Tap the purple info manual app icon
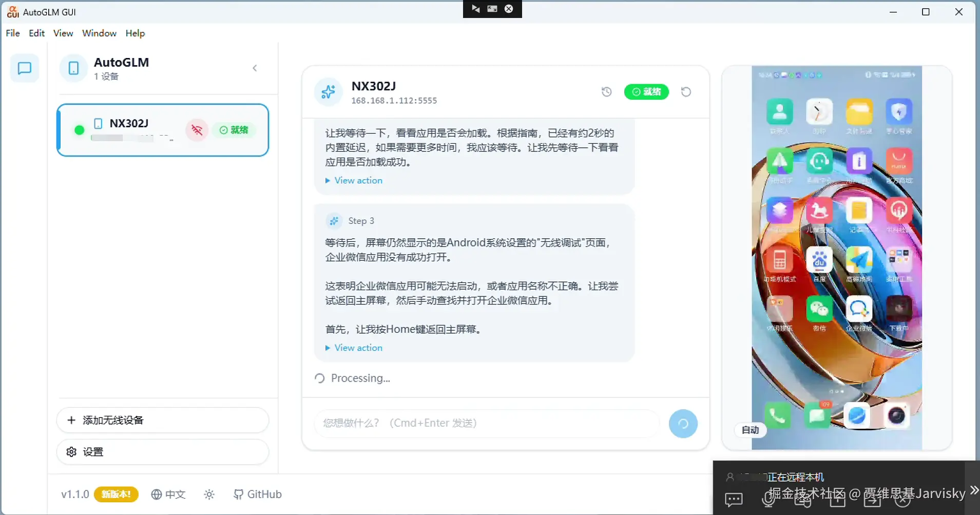 [x=859, y=161]
